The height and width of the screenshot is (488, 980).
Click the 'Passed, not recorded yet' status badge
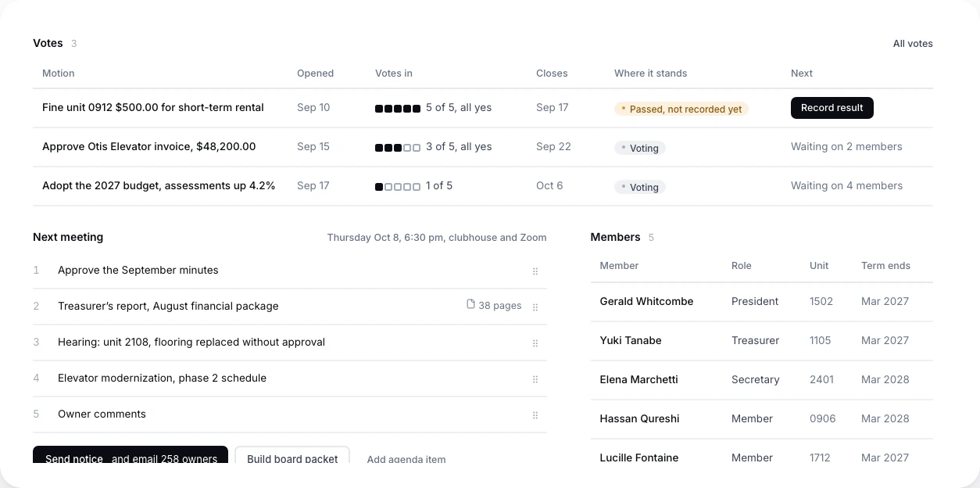point(681,109)
